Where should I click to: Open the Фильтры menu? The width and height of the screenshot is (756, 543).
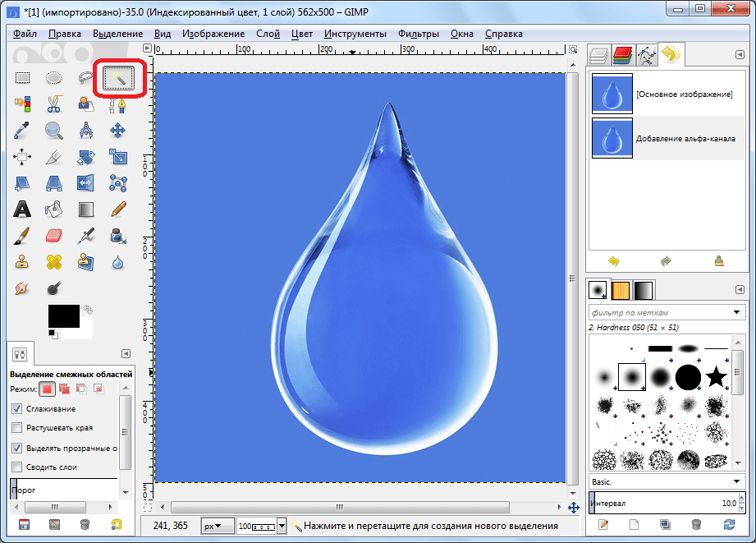coord(418,34)
